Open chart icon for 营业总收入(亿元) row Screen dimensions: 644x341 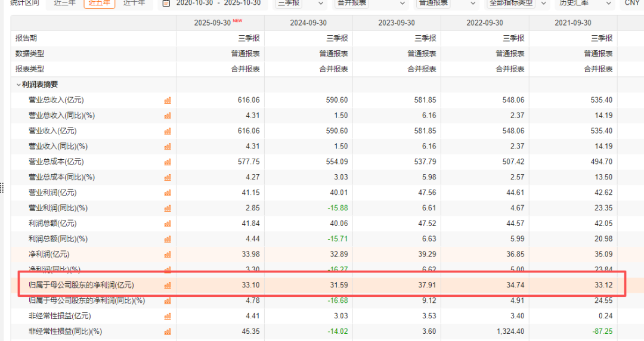click(x=168, y=100)
